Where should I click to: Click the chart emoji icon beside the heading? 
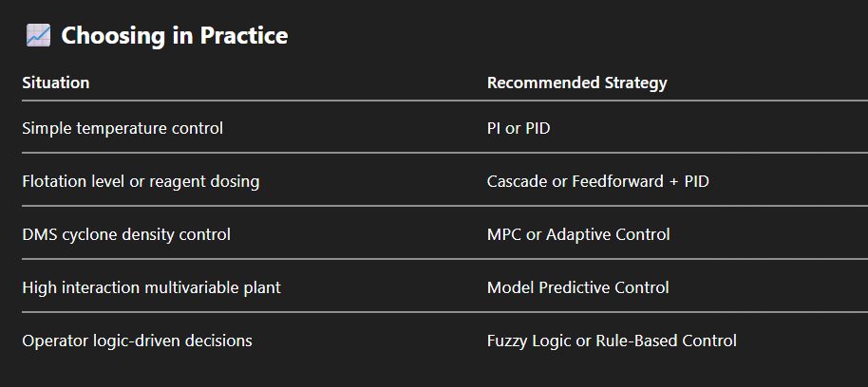(x=38, y=36)
